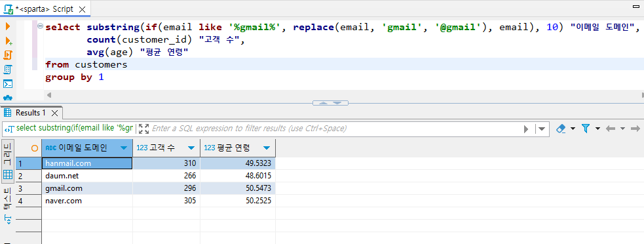Select the hanmail.com cell
Screen dimensions: 644x244
point(87,163)
